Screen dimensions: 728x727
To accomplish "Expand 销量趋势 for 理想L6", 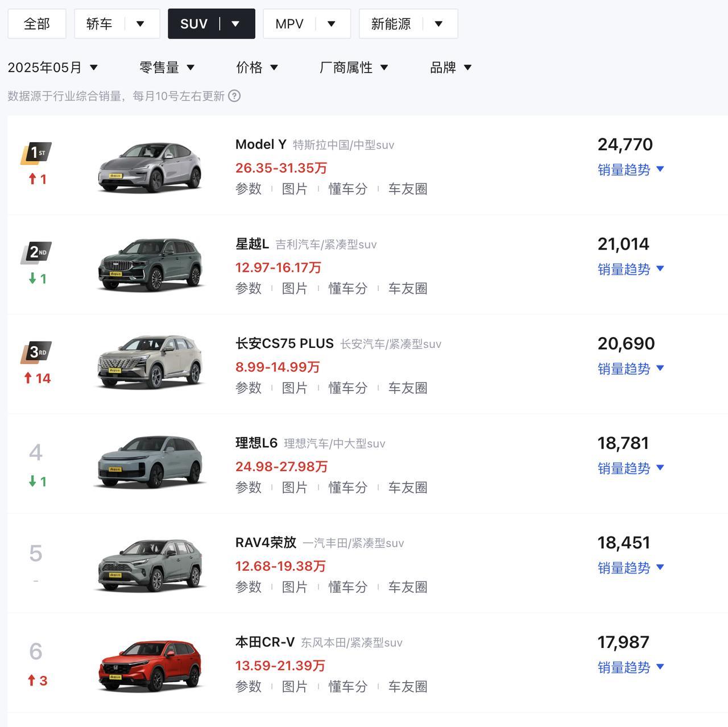I will pyautogui.click(x=631, y=468).
